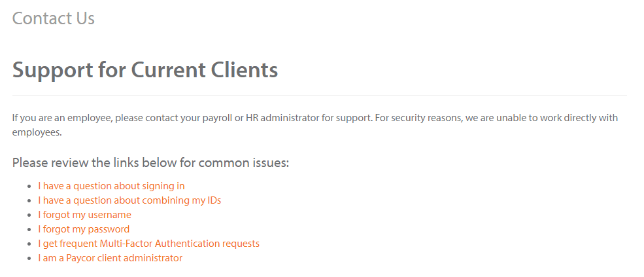
Task: Click bullet point beside forgot username link
Action: pyautogui.click(x=29, y=215)
